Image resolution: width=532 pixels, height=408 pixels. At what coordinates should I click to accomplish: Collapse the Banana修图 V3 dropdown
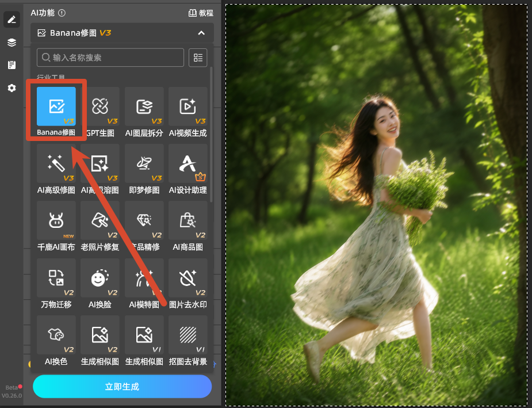pos(201,33)
